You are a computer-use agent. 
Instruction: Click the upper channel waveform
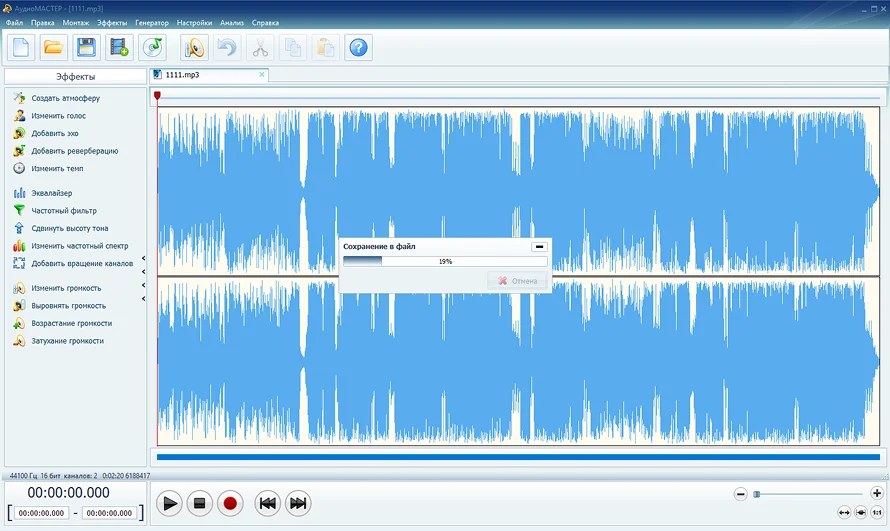coord(518,191)
